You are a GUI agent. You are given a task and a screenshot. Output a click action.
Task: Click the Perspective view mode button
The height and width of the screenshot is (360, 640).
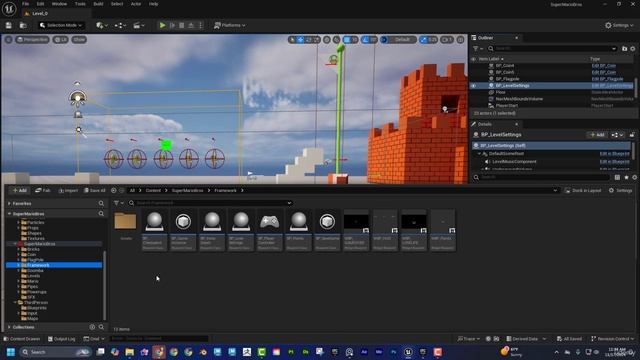(x=32, y=40)
